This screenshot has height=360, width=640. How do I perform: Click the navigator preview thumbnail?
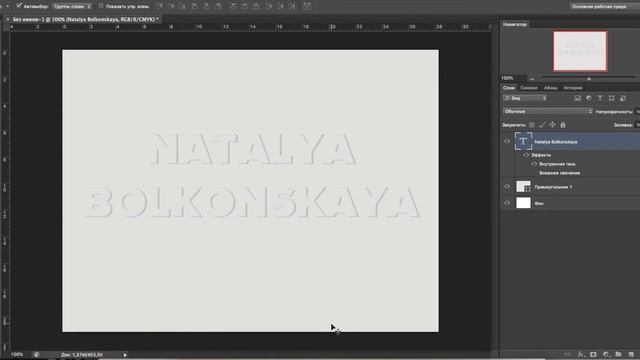(580, 51)
